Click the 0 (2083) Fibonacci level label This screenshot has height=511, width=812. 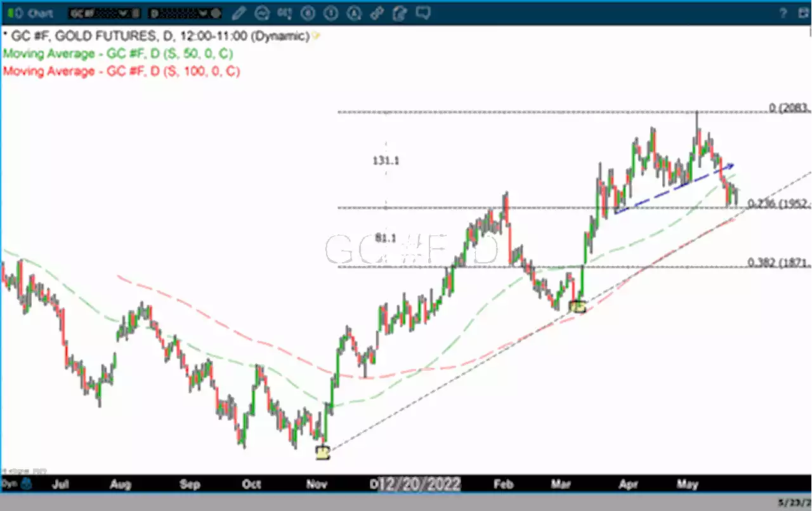pyautogui.click(x=790, y=108)
